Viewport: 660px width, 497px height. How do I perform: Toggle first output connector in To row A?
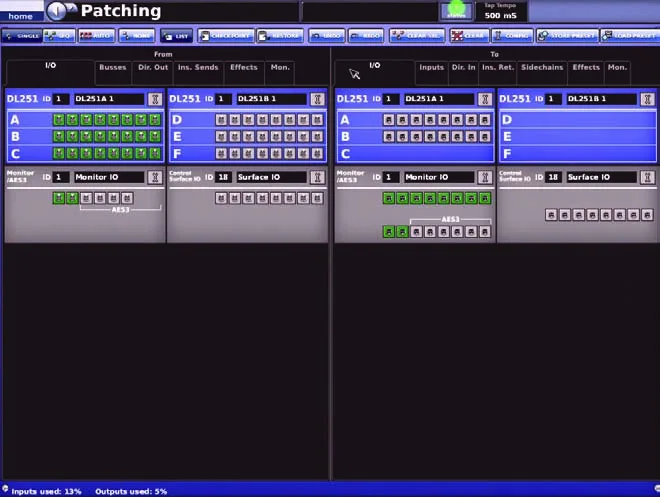389,120
